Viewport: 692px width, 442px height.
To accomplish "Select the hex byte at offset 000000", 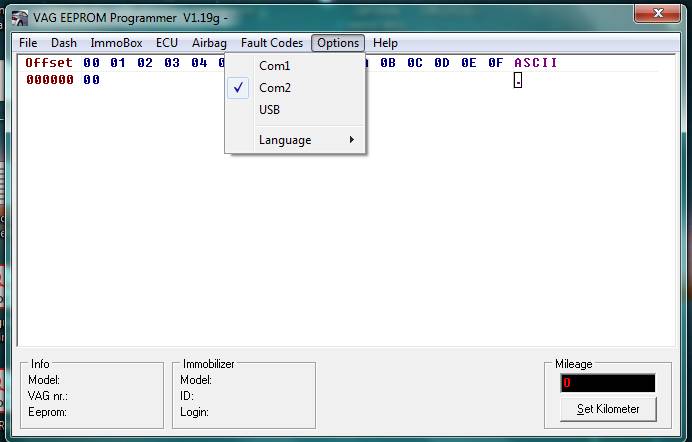I will (91, 80).
